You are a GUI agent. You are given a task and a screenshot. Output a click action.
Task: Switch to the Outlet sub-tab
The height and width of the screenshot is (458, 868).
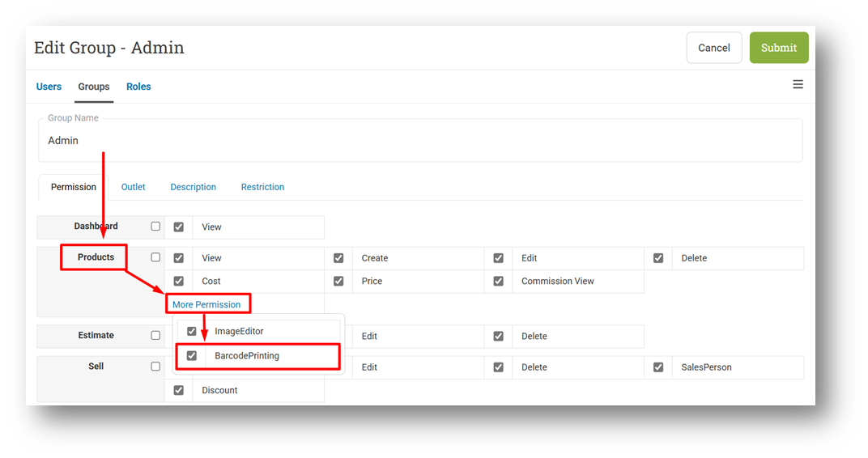point(134,187)
